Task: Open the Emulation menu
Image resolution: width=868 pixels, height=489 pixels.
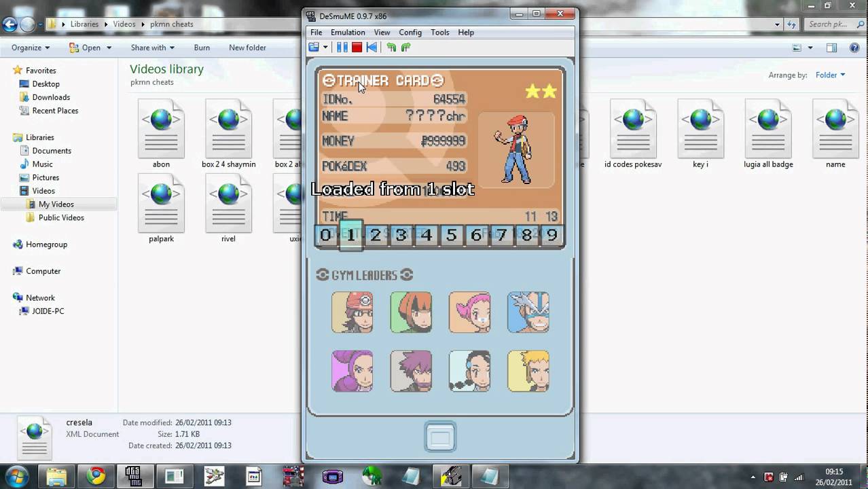Action: coord(348,32)
